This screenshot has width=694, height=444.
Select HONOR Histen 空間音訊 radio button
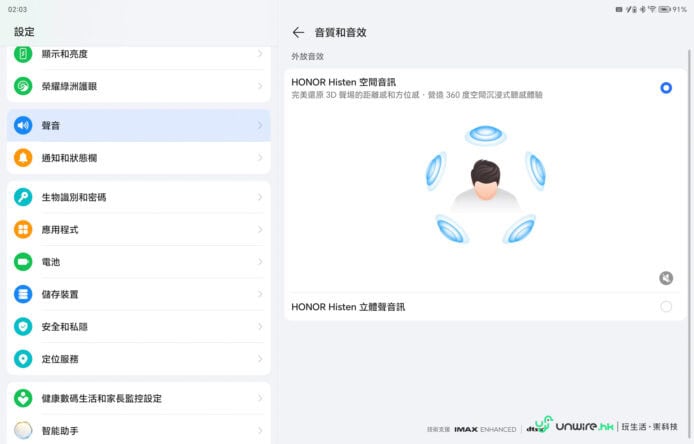click(666, 88)
